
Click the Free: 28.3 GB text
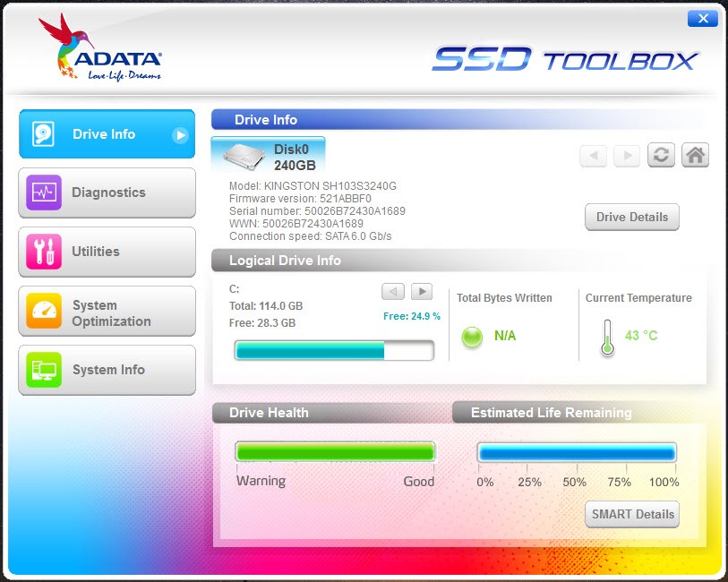[262, 323]
